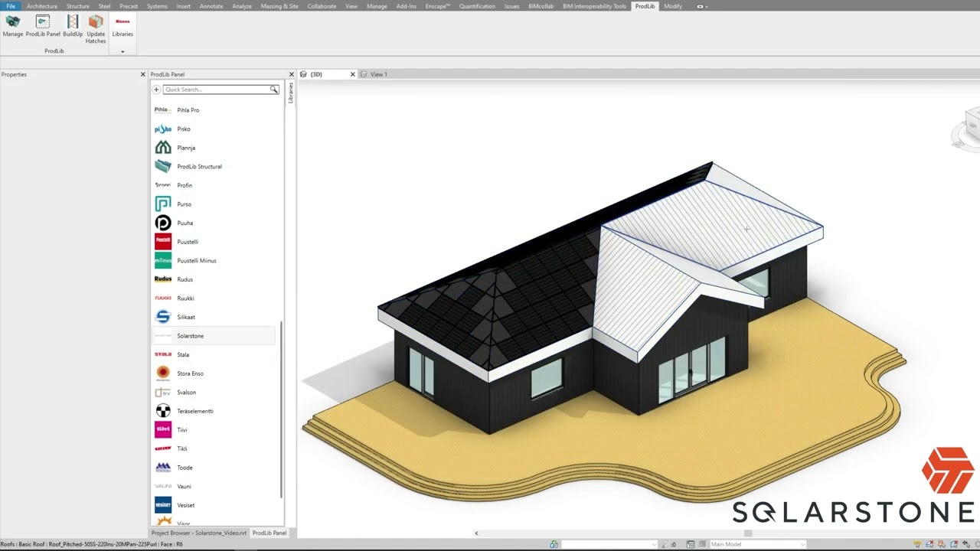
Task: Open the File menu
Action: [x=11, y=6]
